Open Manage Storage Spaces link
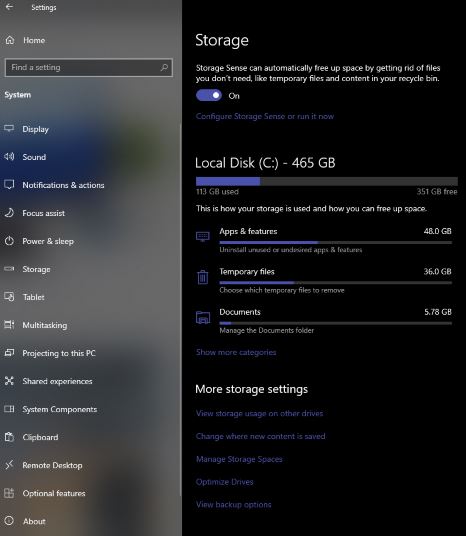 tap(239, 459)
